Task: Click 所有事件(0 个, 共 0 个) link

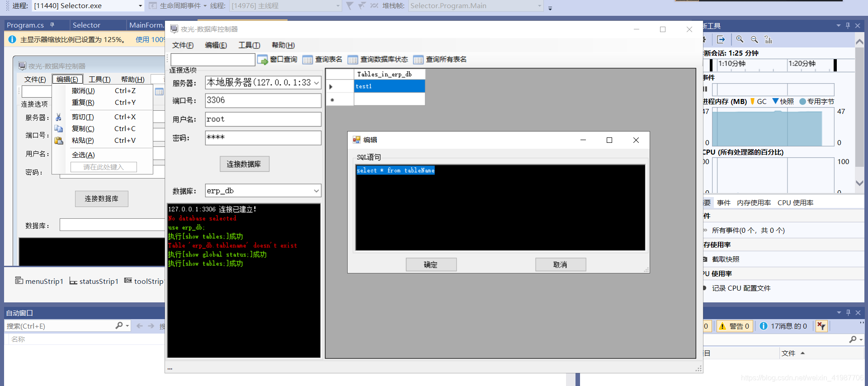Action: pos(748,231)
